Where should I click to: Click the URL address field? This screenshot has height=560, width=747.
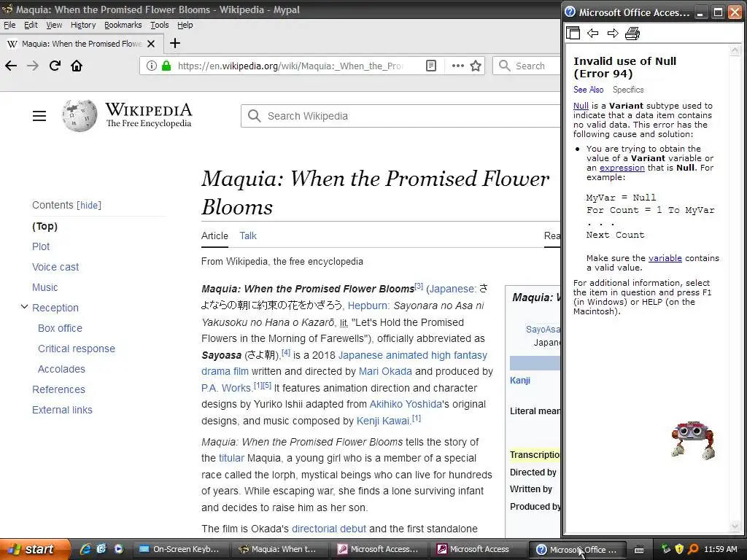click(x=290, y=66)
